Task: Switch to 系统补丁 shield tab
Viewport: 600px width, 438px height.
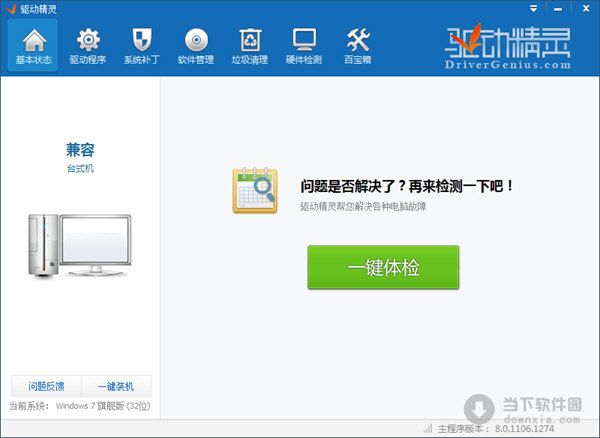Action: click(x=142, y=45)
